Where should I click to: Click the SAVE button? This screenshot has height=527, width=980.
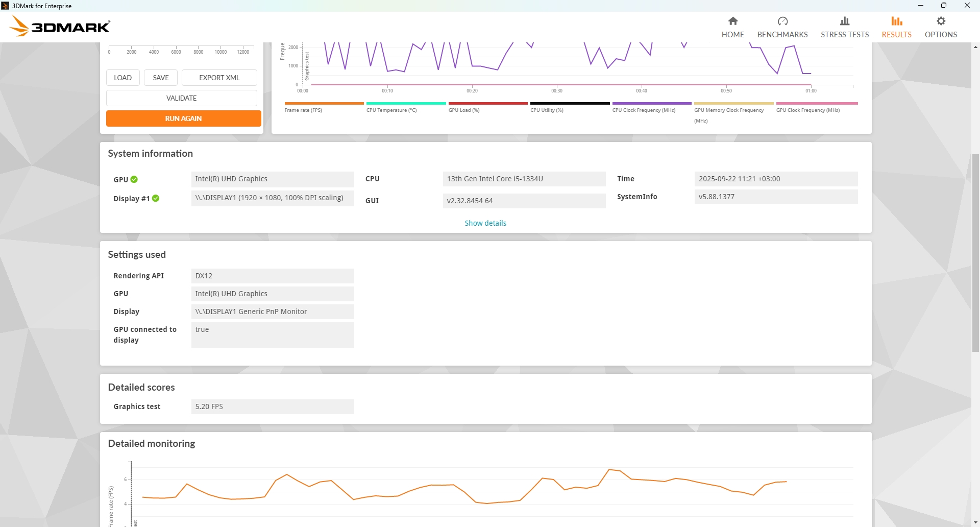click(x=161, y=78)
